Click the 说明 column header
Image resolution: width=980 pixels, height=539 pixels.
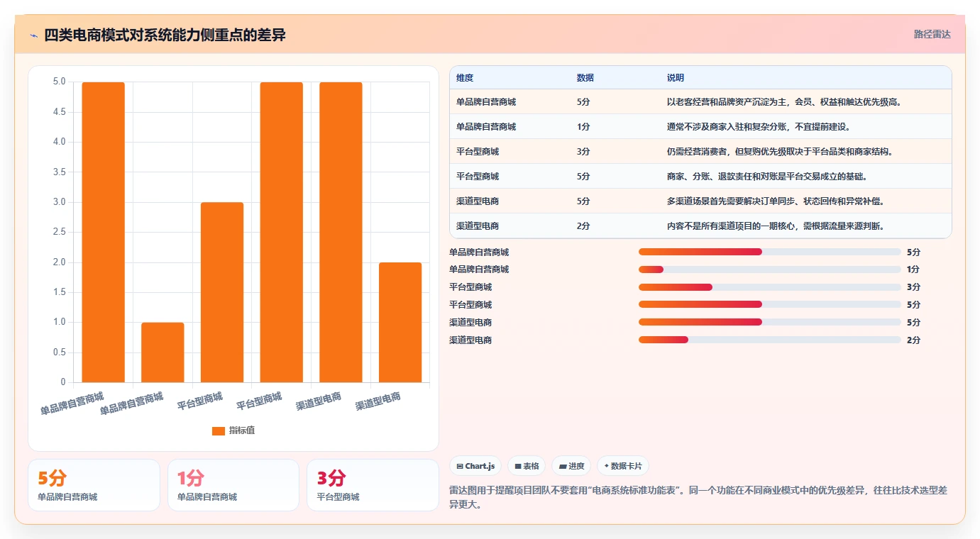pos(676,78)
